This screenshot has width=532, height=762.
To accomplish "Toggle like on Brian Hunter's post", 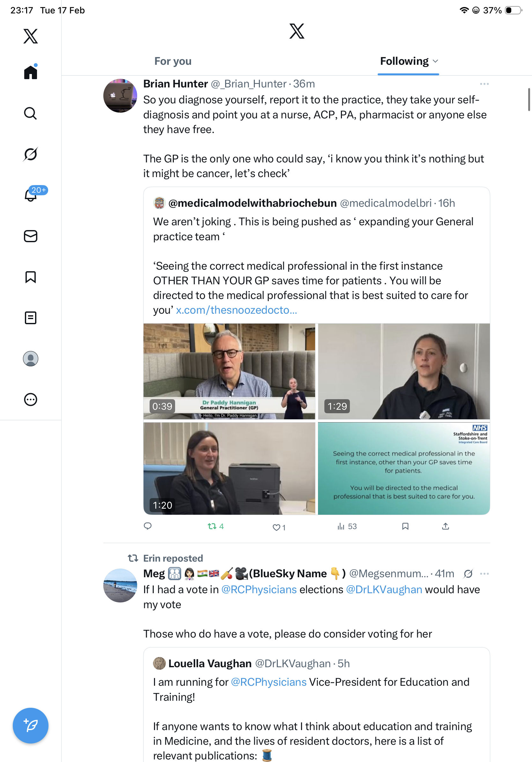I will (279, 527).
